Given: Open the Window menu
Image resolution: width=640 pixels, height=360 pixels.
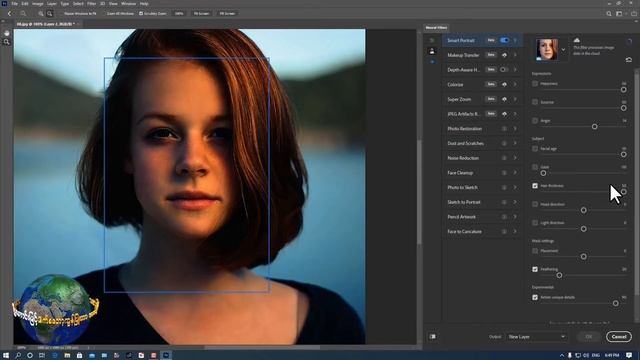Looking at the screenshot, I should click(x=129, y=4).
